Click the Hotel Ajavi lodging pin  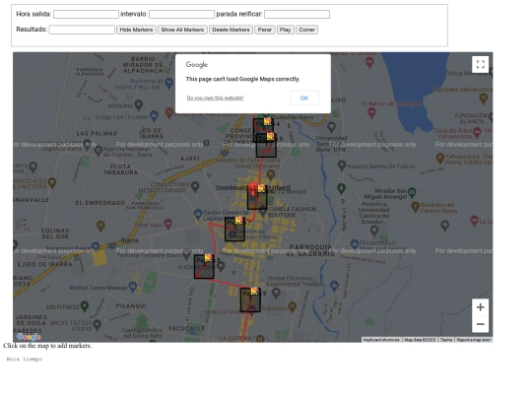[x=167, y=224]
